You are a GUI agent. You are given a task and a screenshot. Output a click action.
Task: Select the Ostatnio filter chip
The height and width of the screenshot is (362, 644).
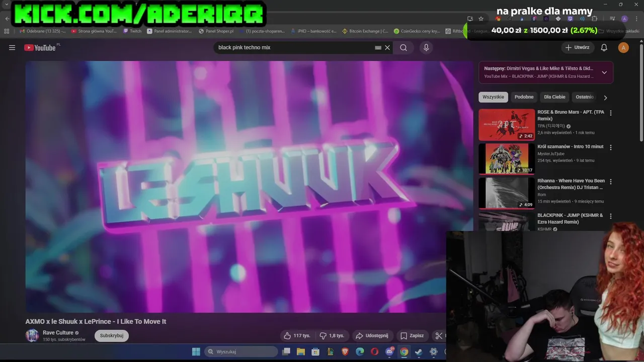click(585, 97)
